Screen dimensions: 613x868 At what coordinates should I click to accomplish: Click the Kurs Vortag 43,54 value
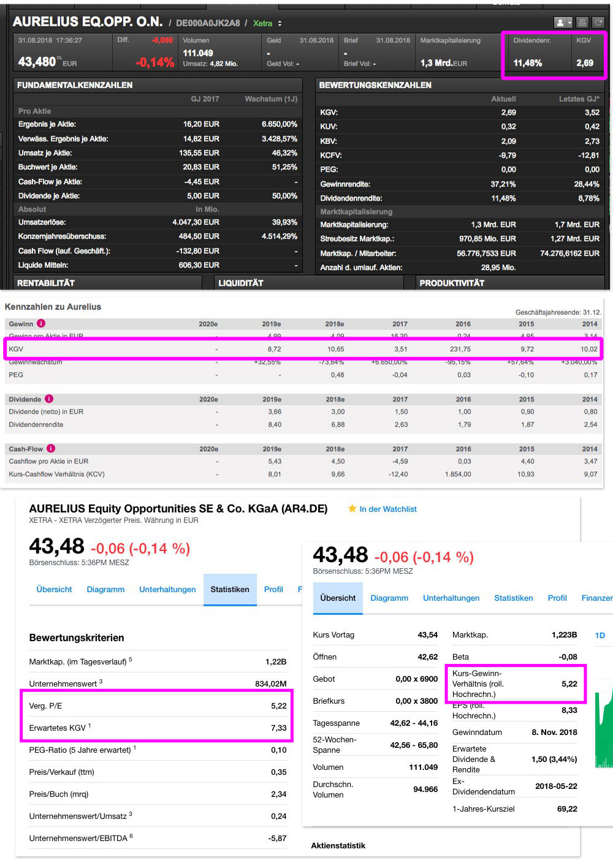click(427, 635)
